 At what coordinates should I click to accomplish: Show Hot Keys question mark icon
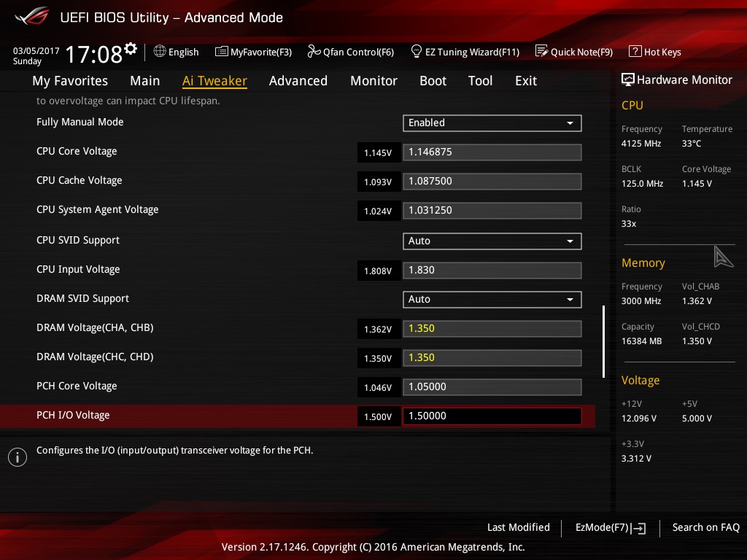635,51
